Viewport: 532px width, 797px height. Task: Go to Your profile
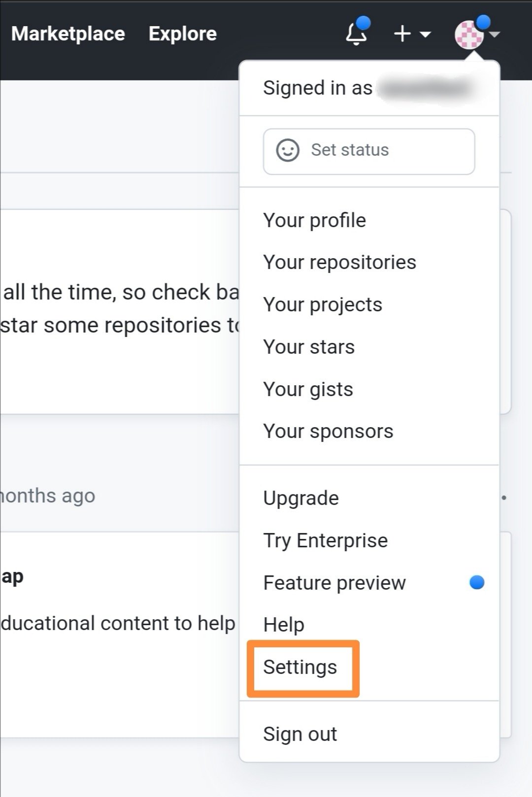pos(314,220)
